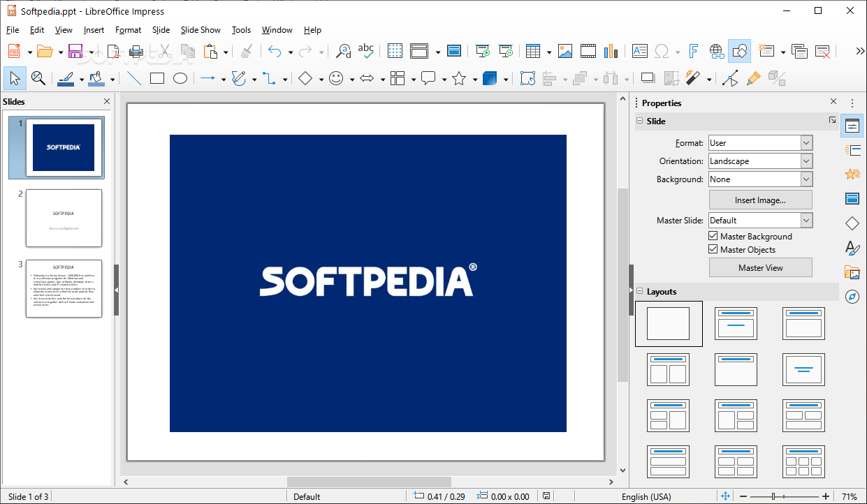The height and width of the screenshot is (504, 867).
Task: Toggle the Master Background checkbox
Action: point(713,237)
